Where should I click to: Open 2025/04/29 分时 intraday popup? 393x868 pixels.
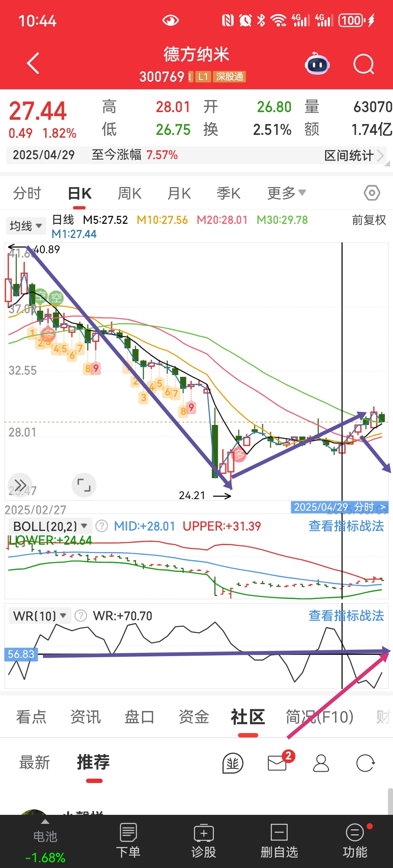point(340,507)
